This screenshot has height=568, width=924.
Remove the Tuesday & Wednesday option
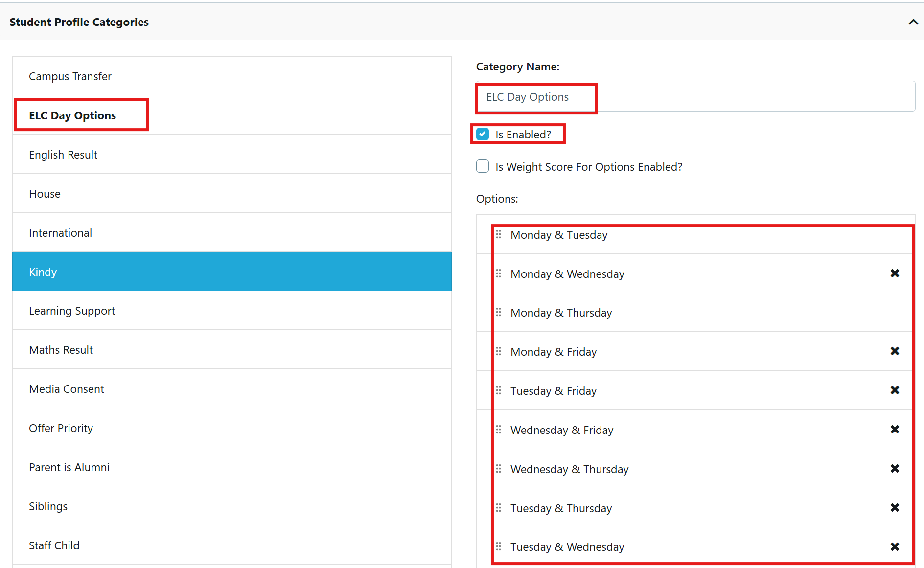[895, 547]
